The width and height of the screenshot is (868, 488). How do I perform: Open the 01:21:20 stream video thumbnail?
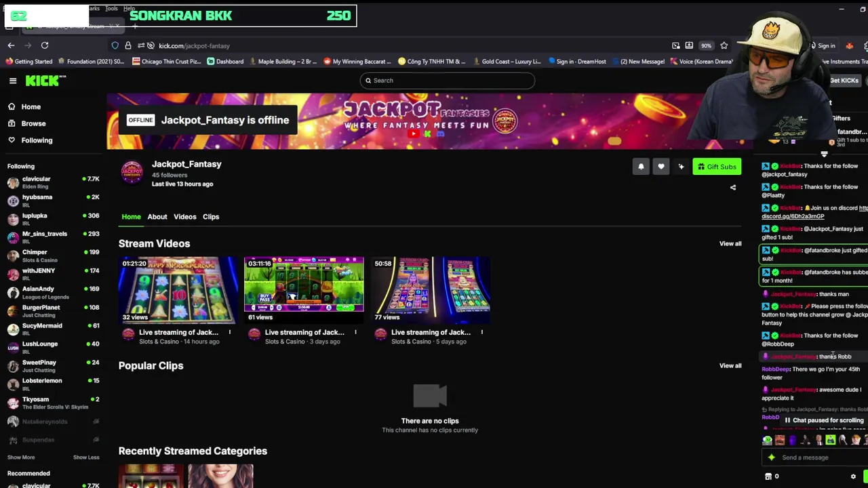[178, 289]
